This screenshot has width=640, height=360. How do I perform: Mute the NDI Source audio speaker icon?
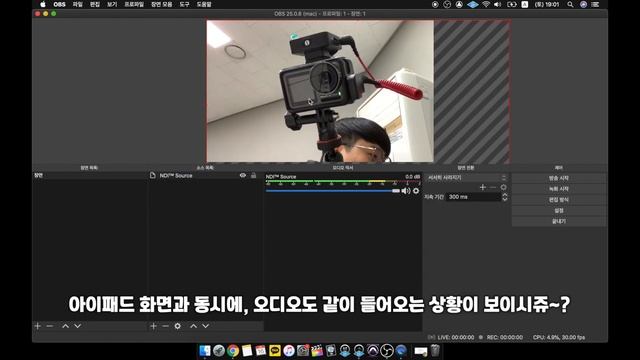point(406,191)
